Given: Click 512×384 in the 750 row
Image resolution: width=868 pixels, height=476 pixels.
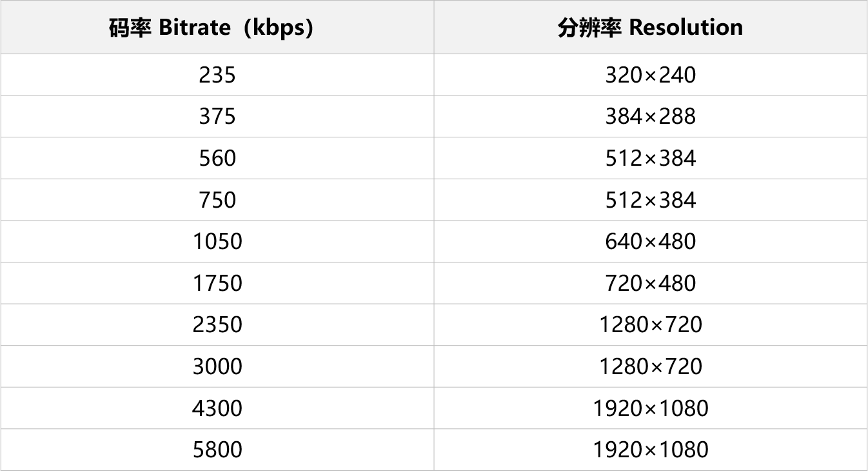Looking at the screenshot, I should point(650,200).
